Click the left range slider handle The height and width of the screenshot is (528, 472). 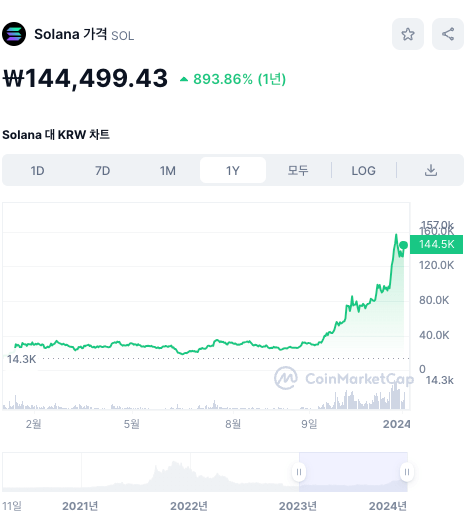click(299, 472)
